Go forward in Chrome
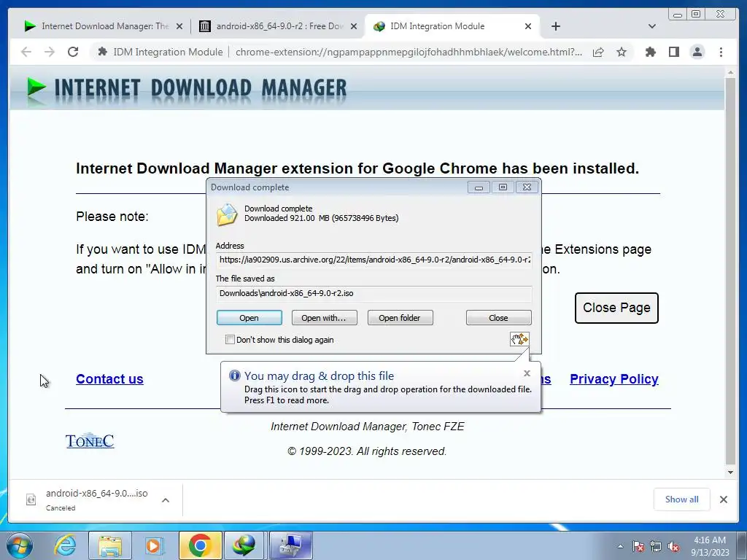 (50, 52)
